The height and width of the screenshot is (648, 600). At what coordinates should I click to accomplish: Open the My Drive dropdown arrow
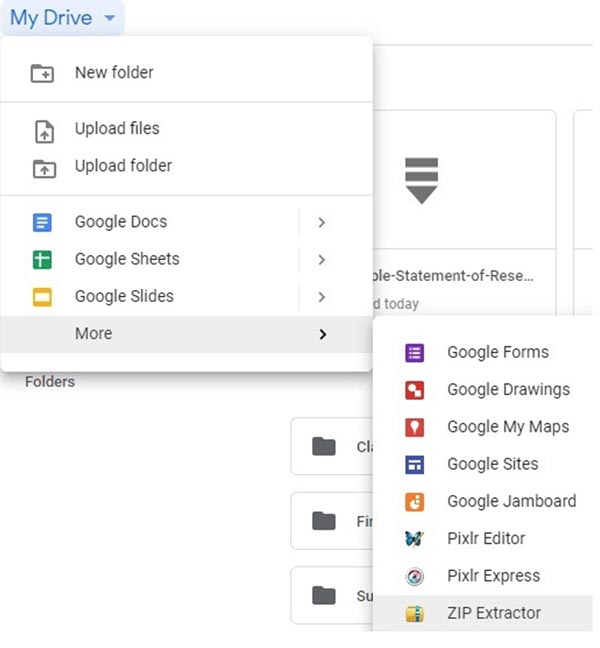tap(109, 19)
